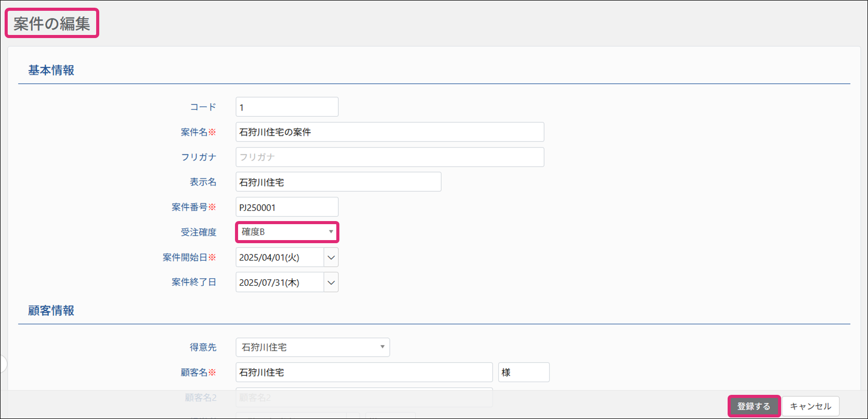This screenshot has width=868, height=419.
Task: Click the 得意先 field label
Action: click(x=203, y=348)
